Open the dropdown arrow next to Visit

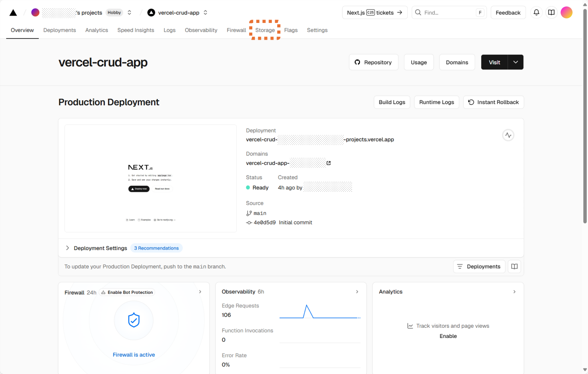click(516, 62)
